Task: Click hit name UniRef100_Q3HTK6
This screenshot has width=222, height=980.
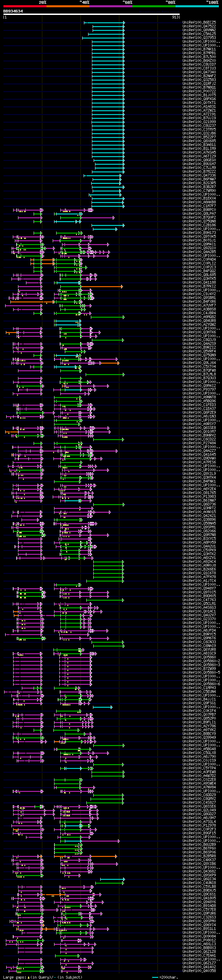Action: (199, 332)
